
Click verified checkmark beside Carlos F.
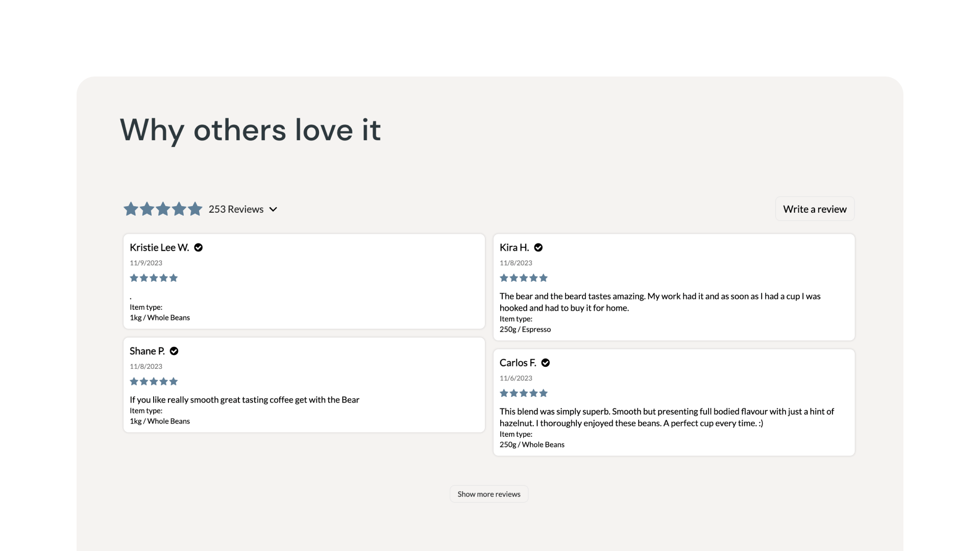tap(546, 363)
